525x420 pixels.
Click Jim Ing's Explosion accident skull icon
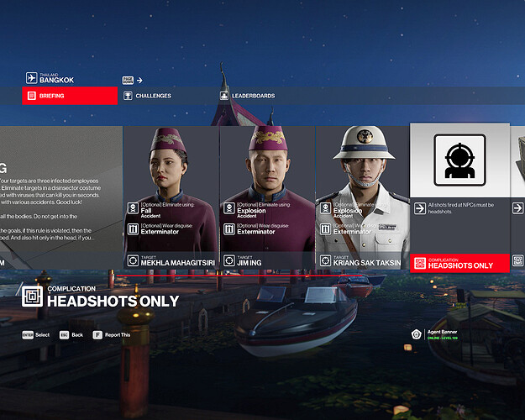pyautogui.click(x=229, y=208)
